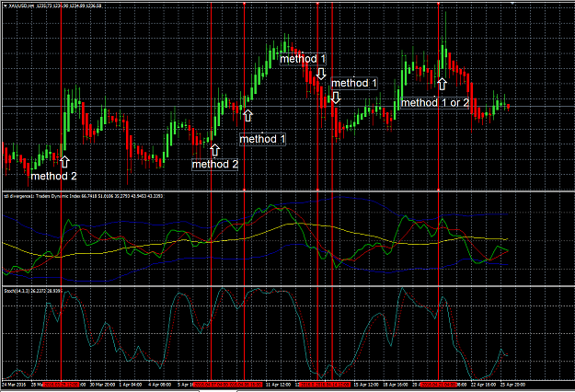Image resolution: width=575 pixels, height=392 pixels.
Task: Click the 22 Apr 16:00 time axis label
Action: pyautogui.click(x=484, y=385)
